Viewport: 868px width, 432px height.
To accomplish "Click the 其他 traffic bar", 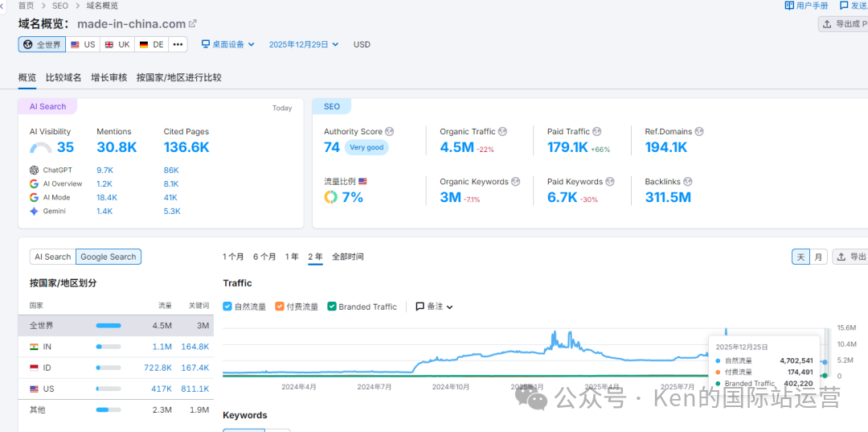I will [108, 409].
